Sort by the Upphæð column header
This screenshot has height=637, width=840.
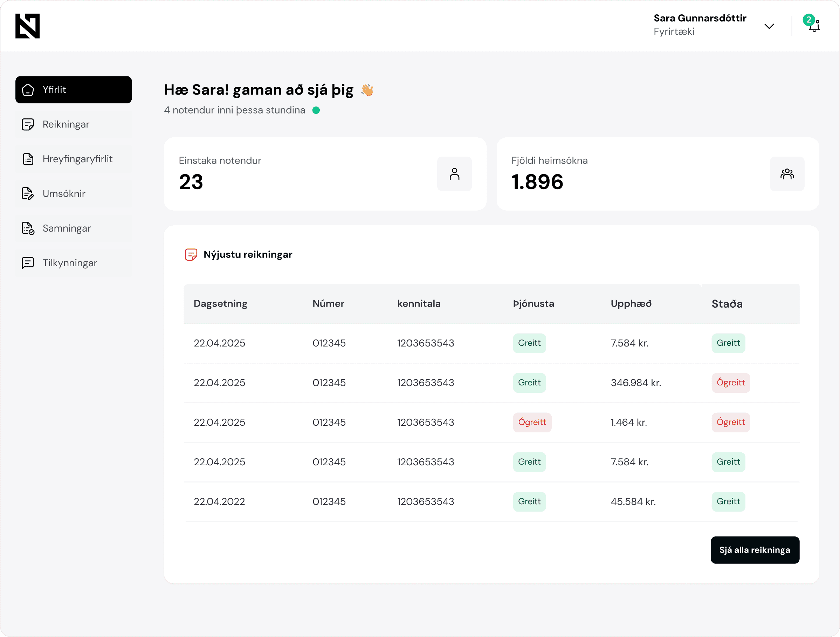631,303
